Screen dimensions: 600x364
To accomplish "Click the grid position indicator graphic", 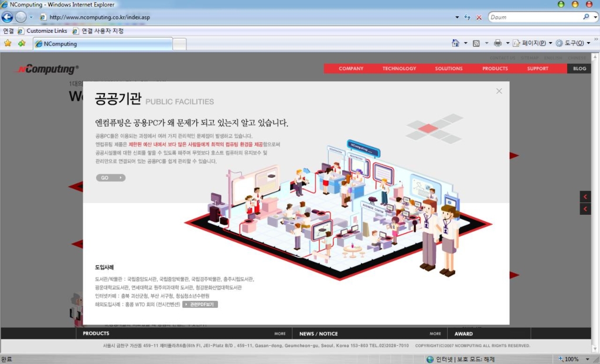I will pyautogui.click(x=434, y=129).
